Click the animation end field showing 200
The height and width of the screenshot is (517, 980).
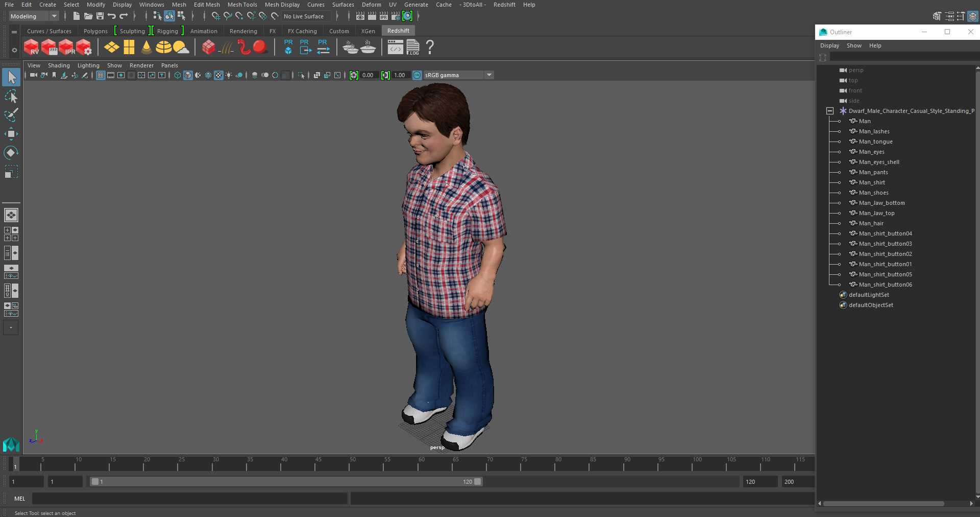(797, 482)
